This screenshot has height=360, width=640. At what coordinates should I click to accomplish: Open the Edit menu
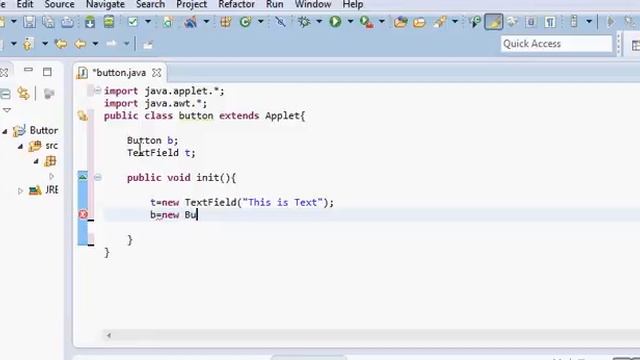point(25,4)
